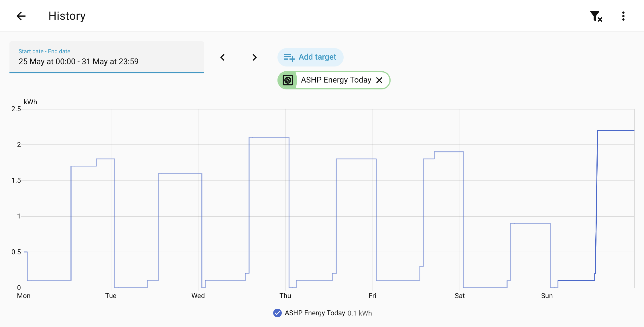Open the three-dot overflow menu
Image resolution: width=644 pixels, height=327 pixels.
pyautogui.click(x=623, y=16)
